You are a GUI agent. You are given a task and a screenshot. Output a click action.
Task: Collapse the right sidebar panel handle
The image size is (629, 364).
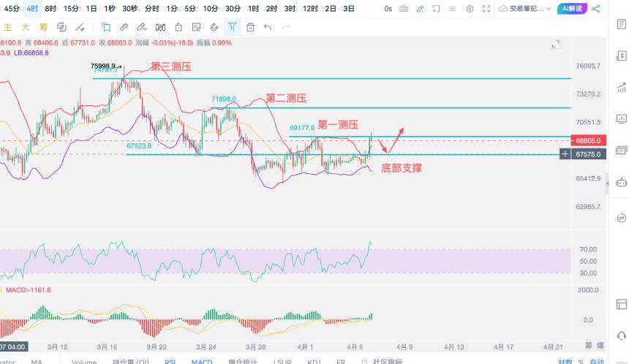tap(607, 183)
